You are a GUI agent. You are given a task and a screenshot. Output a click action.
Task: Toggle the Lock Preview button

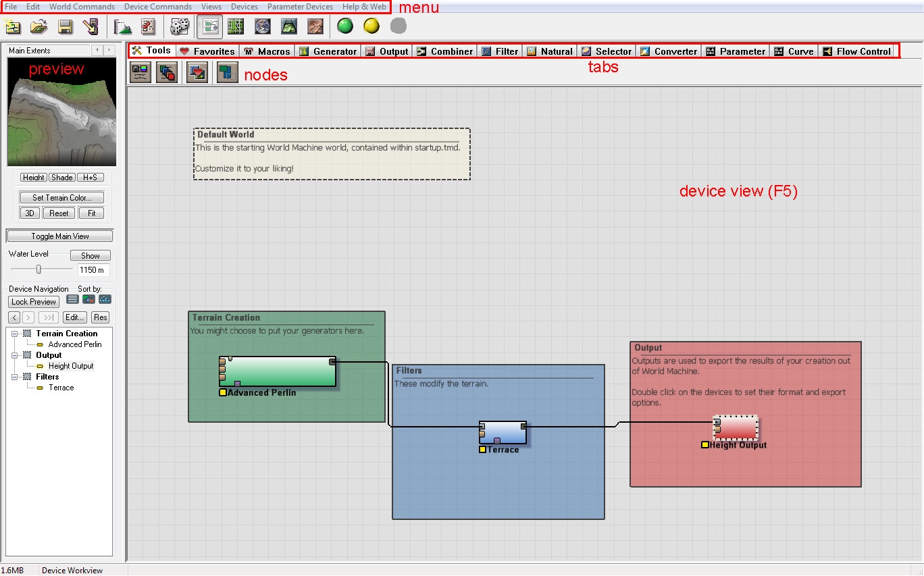coord(34,302)
